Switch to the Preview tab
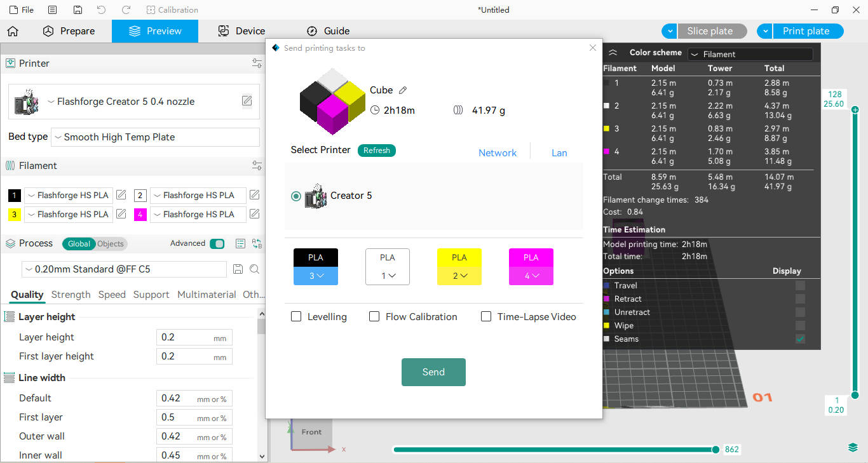The image size is (868, 463). tap(155, 31)
